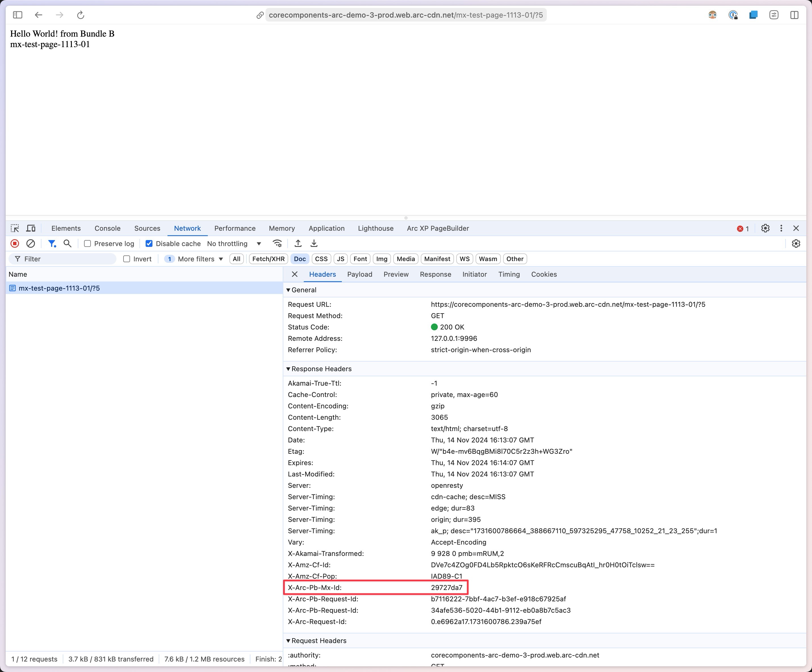Viewport: 812px width, 672px height.
Task: Toggle the Preserve log checkbox
Action: click(87, 243)
